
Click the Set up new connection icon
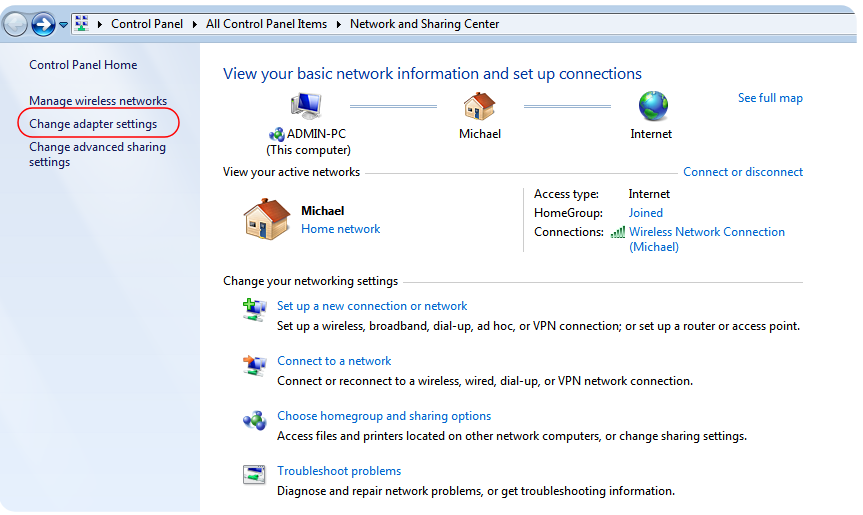tap(254, 309)
